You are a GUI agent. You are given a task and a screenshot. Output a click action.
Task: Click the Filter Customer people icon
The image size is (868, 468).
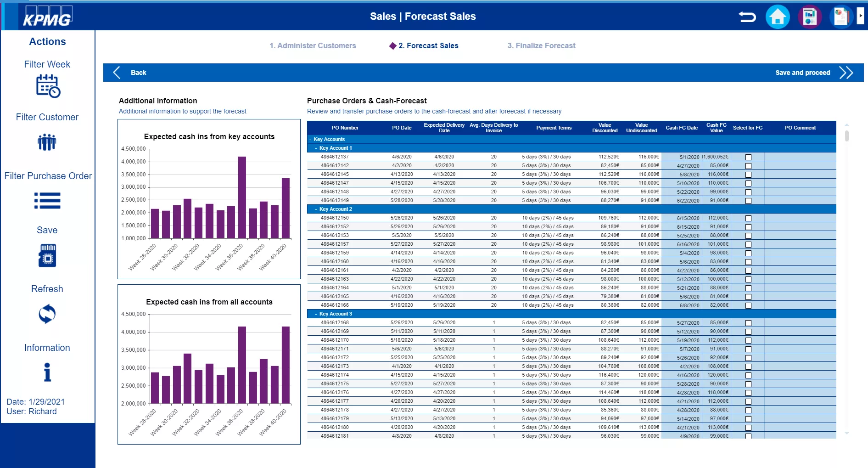[x=47, y=142]
